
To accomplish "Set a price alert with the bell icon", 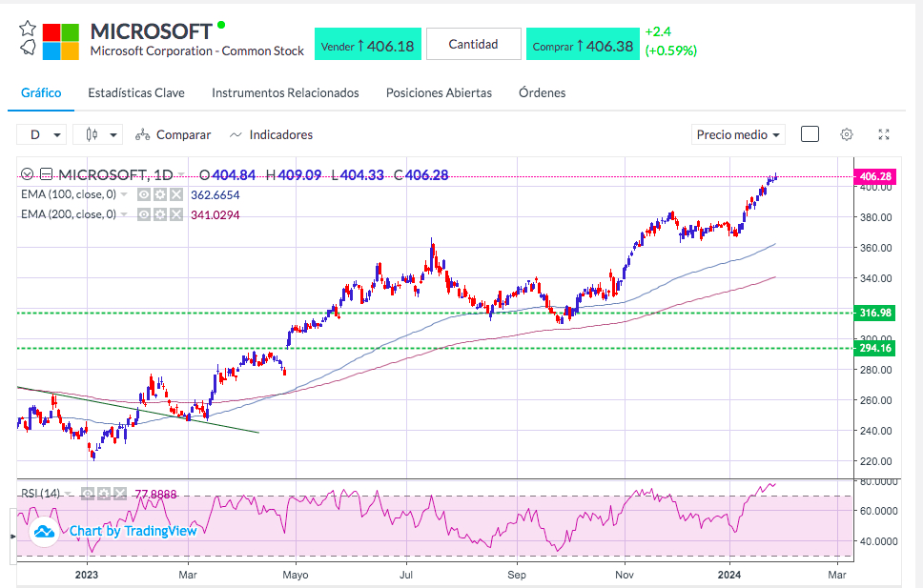I will tap(28, 48).
